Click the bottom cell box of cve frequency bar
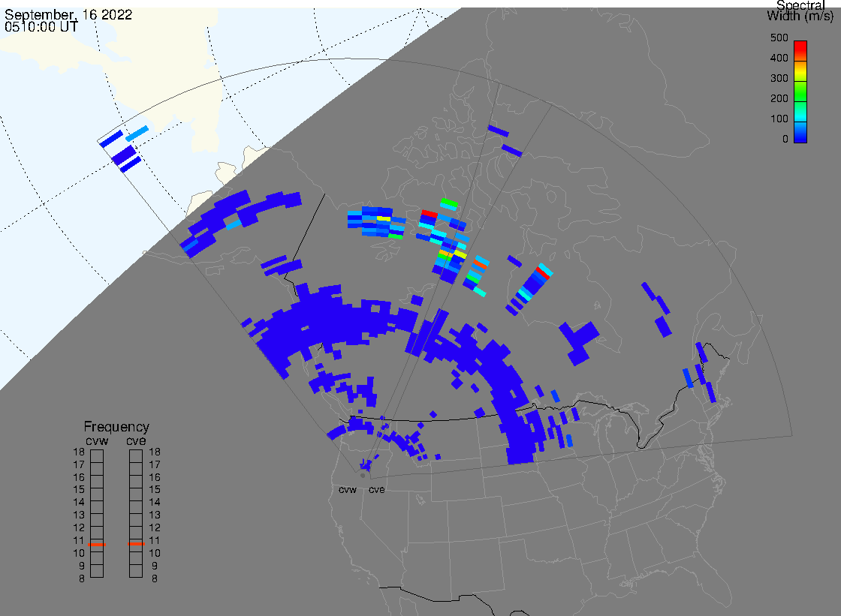 [136, 571]
